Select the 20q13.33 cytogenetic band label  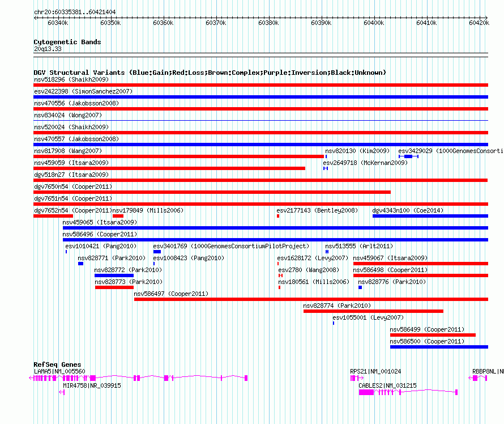[48, 49]
